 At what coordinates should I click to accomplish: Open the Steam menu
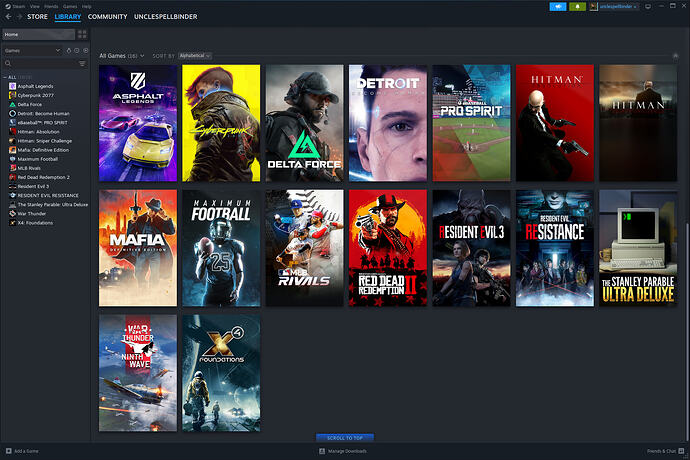pos(18,7)
